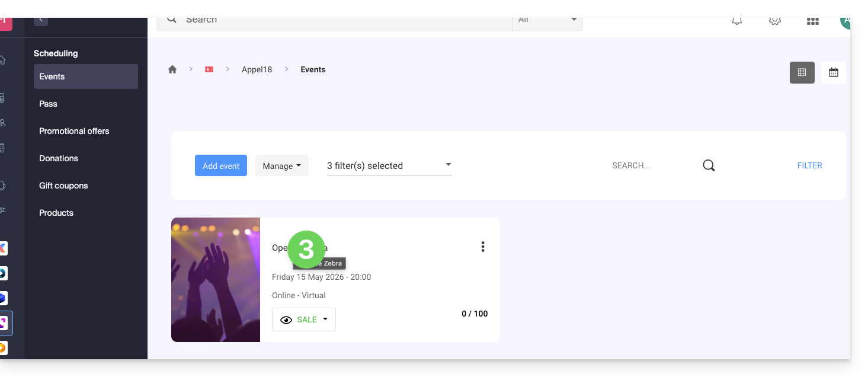Go to Gift coupons section
The height and width of the screenshot is (377, 868).
click(63, 186)
